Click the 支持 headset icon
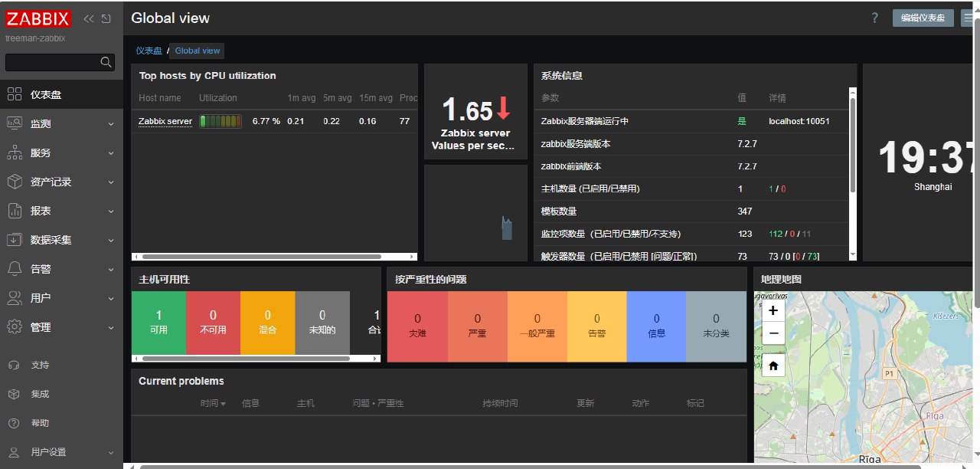This screenshot has width=980, height=469. (14, 365)
